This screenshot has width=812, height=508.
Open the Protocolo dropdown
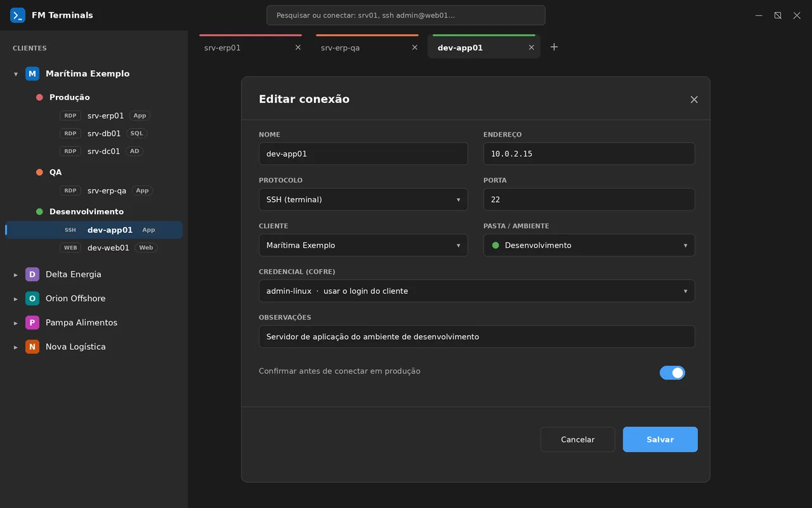(x=363, y=199)
